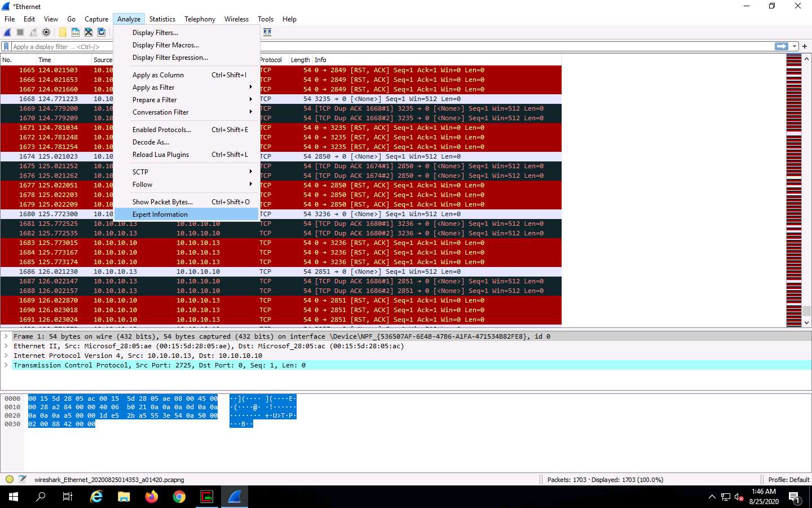Launch Firefox from taskbar
Viewport: 812px width, 508px height.
(152, 497)
